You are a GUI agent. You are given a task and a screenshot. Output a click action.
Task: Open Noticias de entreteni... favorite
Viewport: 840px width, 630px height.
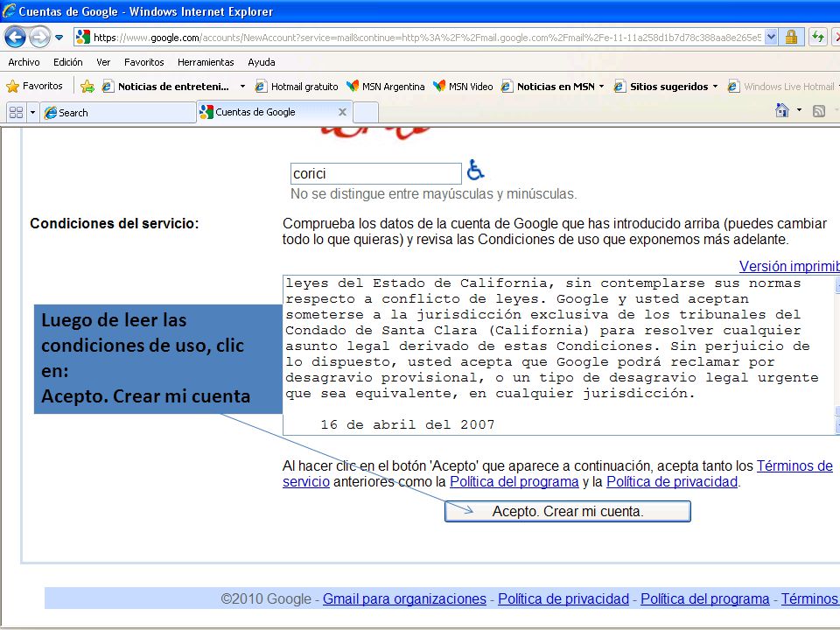pyautogui.click(x=166, y=87)
